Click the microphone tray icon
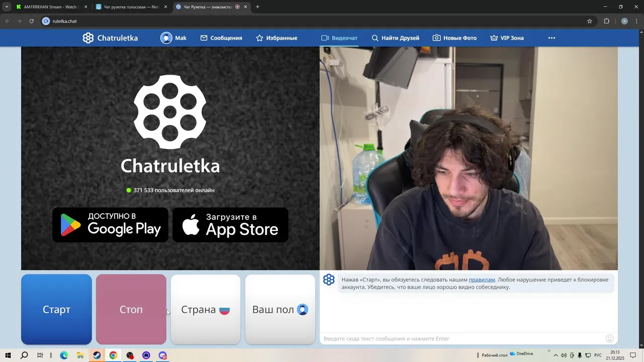Viewport: 644px width, 362px height. coord(580,355)
